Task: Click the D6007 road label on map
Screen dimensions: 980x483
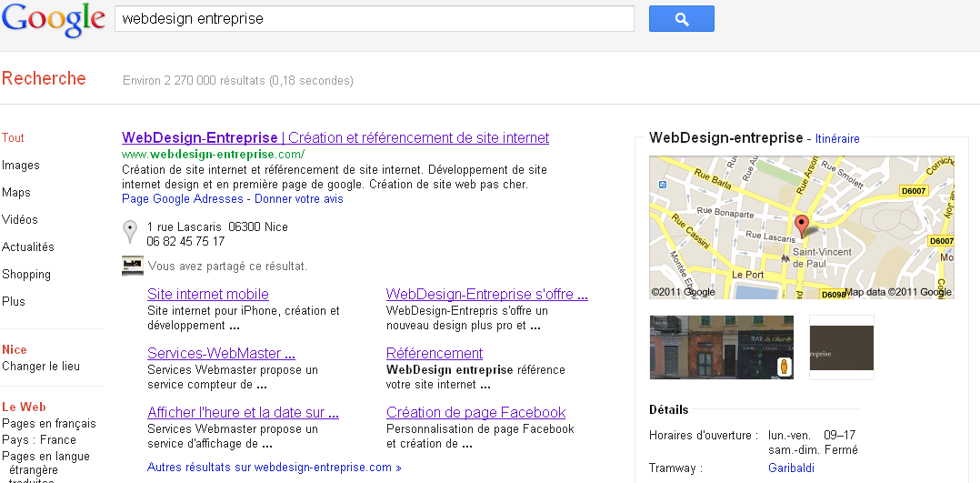Action: [915, 190]
